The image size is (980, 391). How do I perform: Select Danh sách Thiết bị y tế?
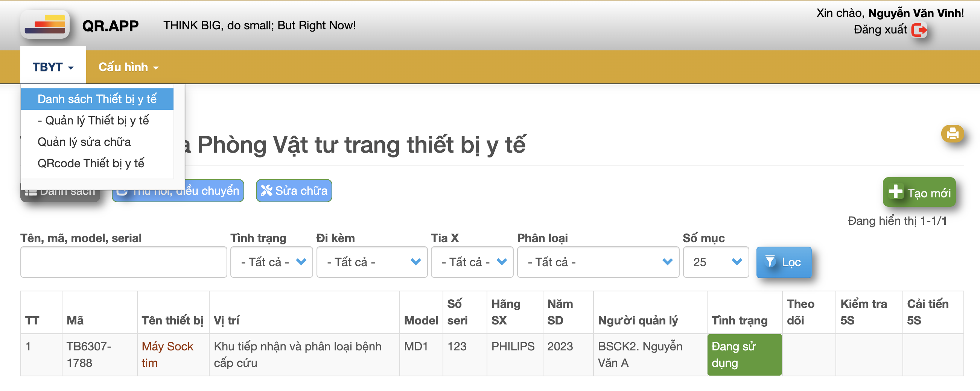[x=97, y=99]
